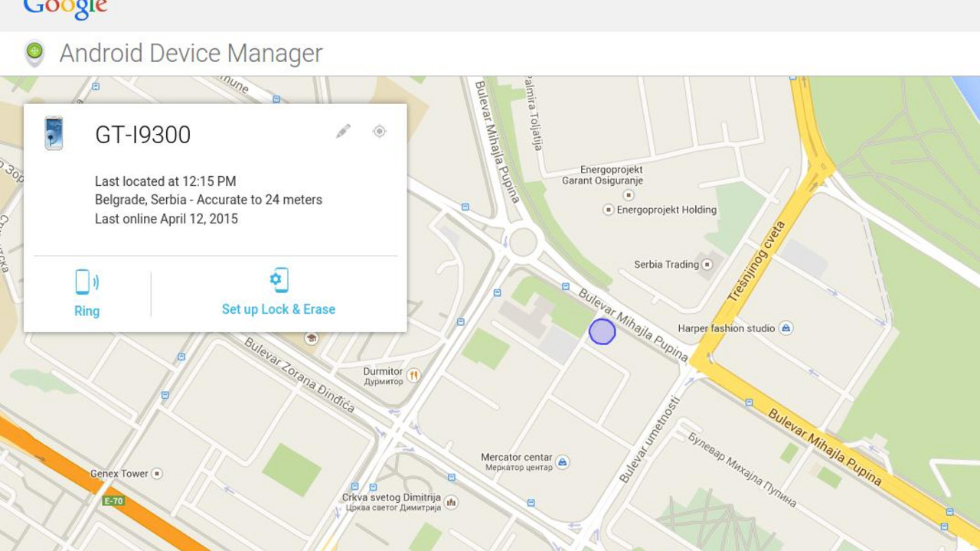The height and width of the screenshot is (551, 980).
Task: Click the Google logo
Action: (x=65, y=9)
